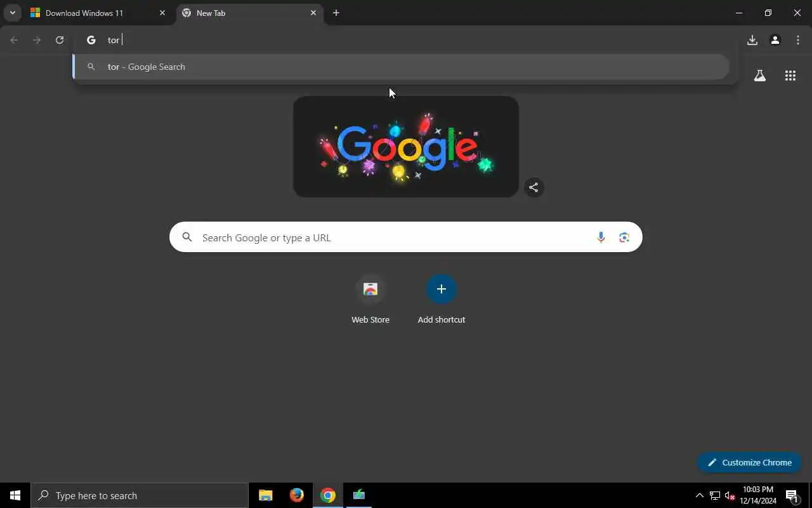This screenshot has width=812, height=508.
Task: Open the notification center icon
Action: pyautogui.click(x=792, y=495)
